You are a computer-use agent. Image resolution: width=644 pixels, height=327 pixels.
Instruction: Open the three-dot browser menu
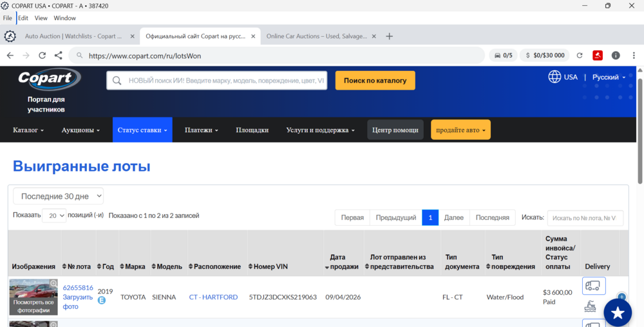pyautogui.click(x=634, y=55)
